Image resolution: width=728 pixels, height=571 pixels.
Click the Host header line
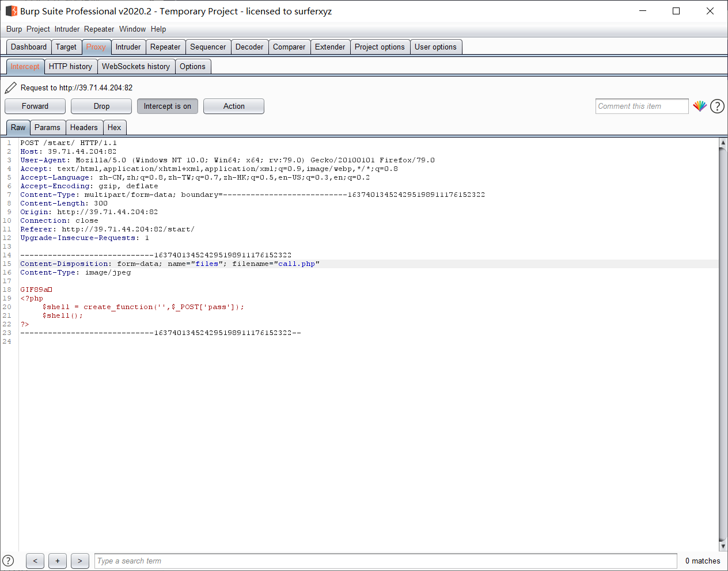pyautogui.click(x=69, y=152)
